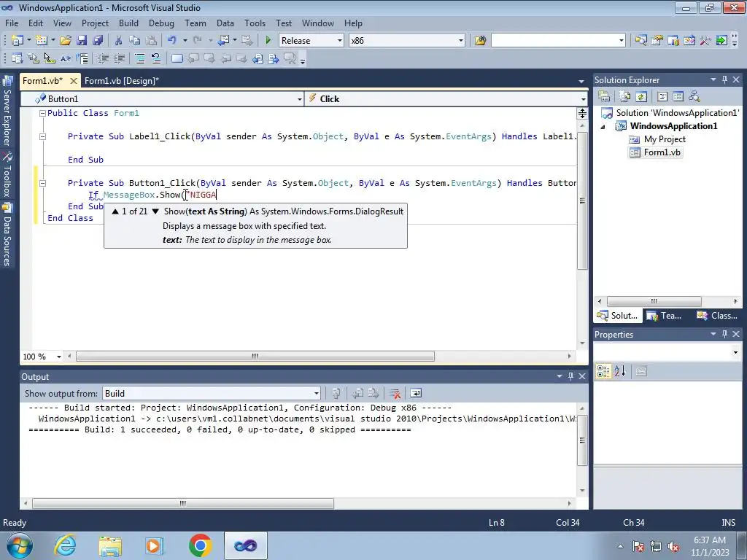Open the Server Explorer side tab
This screenshot has width=747, height=560.
pos(7,112)
